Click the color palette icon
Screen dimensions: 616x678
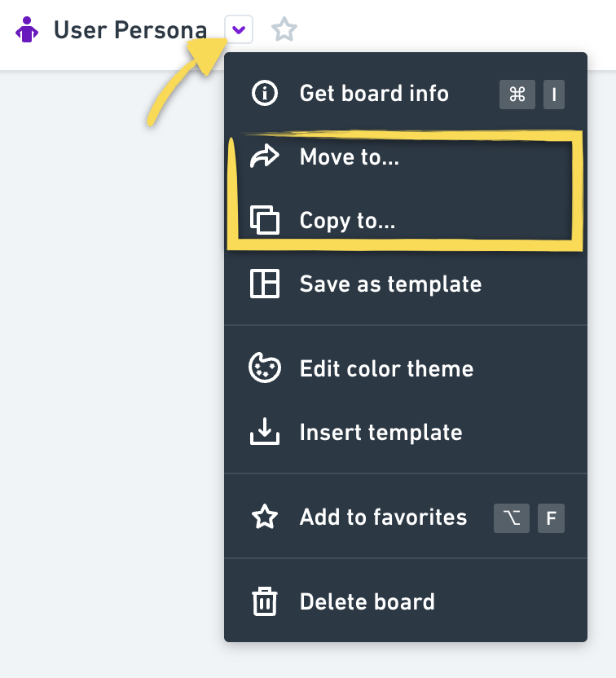(x=265, y=368)
